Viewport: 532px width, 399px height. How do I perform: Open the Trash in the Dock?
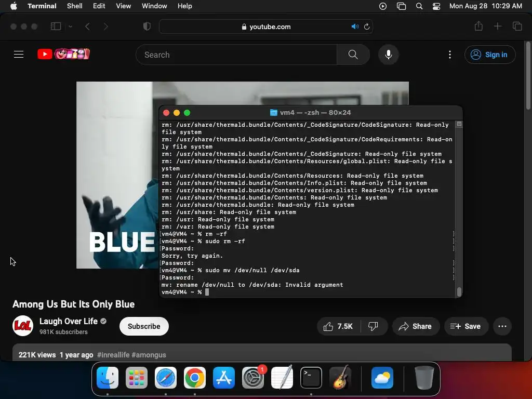click(x=424, y=378)
